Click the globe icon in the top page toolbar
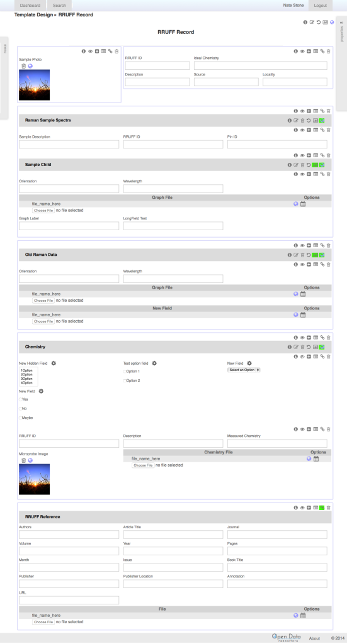The width and height of the screenshot is (347, 644). 332,22
